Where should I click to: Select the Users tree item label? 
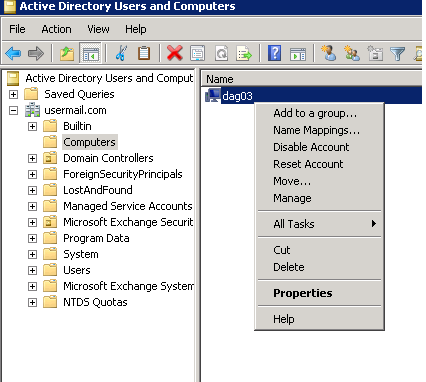pyautogui.click(x=77, y=270)
